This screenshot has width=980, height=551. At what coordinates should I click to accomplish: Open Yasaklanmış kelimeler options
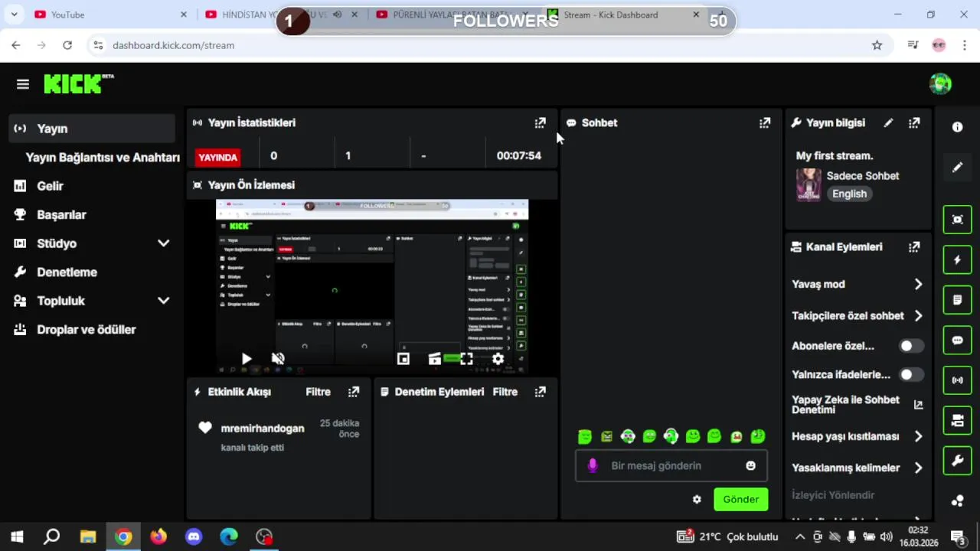coord(857,468)
